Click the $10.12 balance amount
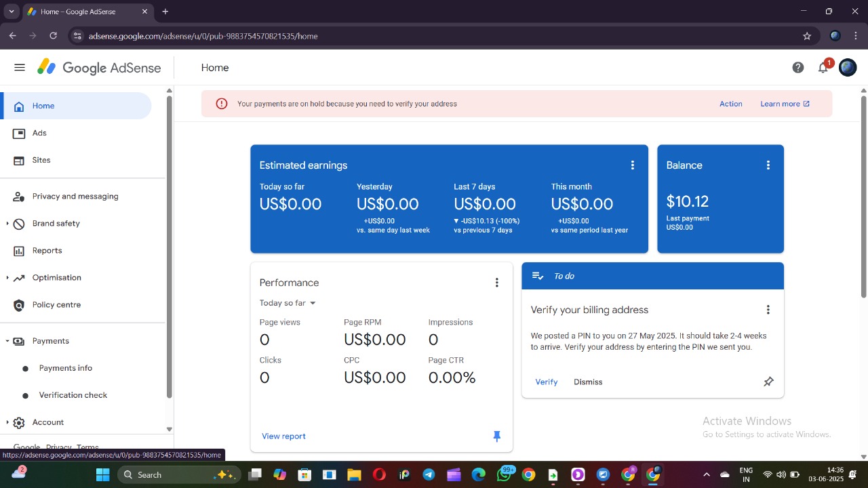This screenshot has width=868, height=488. point(687,201)
